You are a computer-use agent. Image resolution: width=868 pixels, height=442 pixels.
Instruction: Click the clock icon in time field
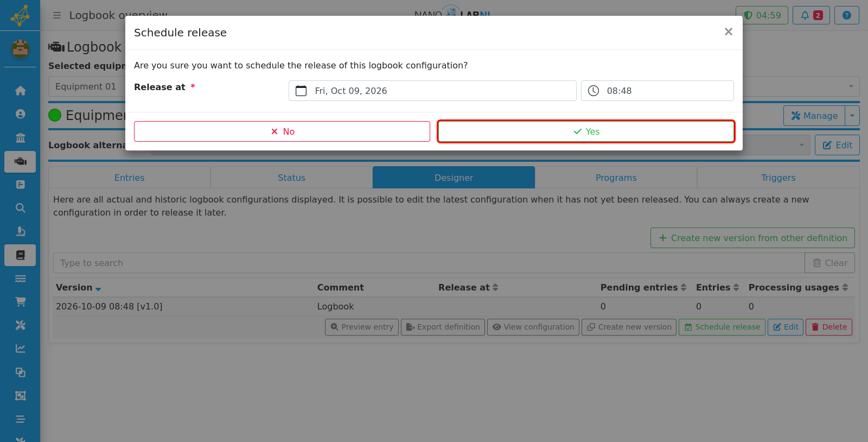(593, 91)
